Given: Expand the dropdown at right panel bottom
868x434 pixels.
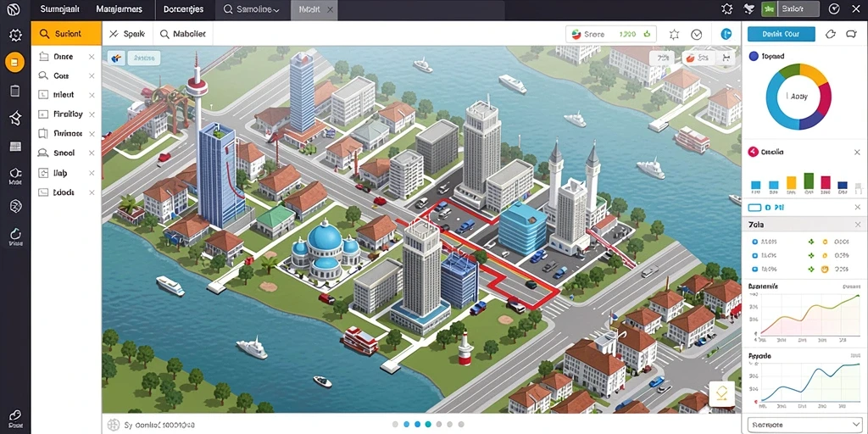Looking at the screenshot, I should pyautogui.click(x=806, y=425).
